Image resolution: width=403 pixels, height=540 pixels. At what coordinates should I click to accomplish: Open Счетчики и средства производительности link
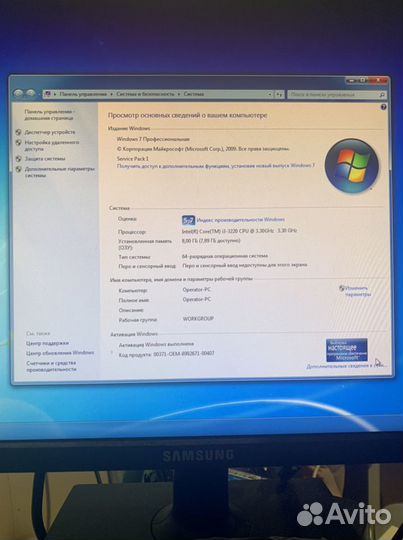click(x=51, y=366)
